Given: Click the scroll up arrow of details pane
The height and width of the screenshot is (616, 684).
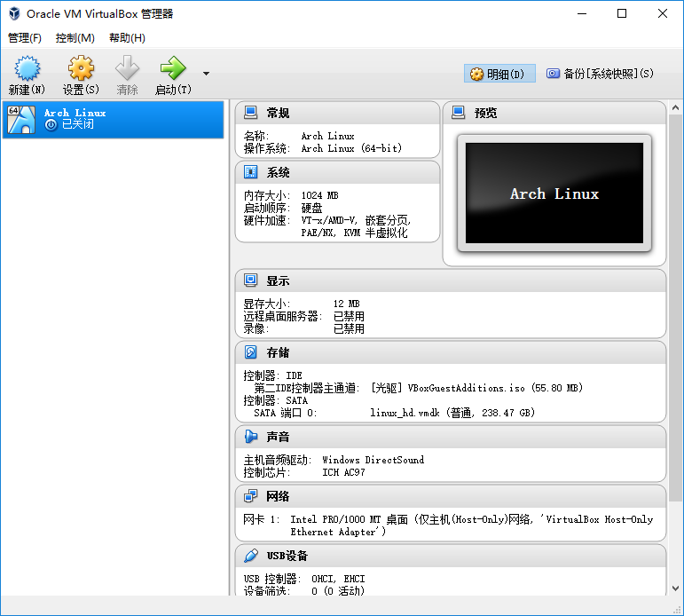Looking at the screenshot, I should [675, 107].
